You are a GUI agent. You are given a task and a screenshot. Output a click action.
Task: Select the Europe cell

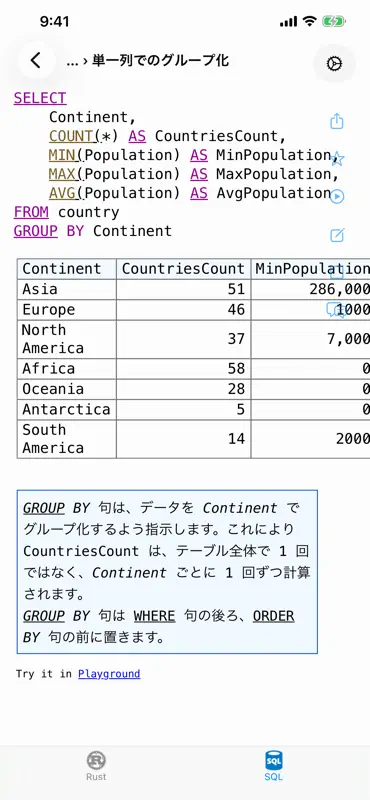click(x=67, y=310)
